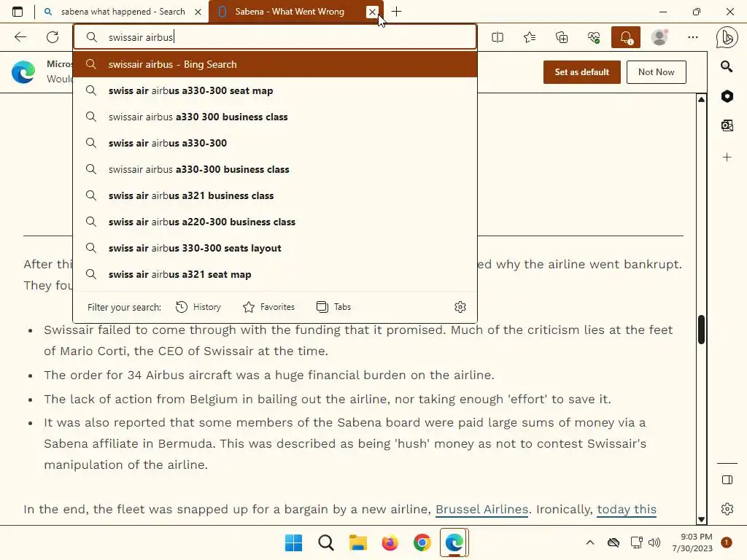Open the 'today this' link

pos(627,509)
